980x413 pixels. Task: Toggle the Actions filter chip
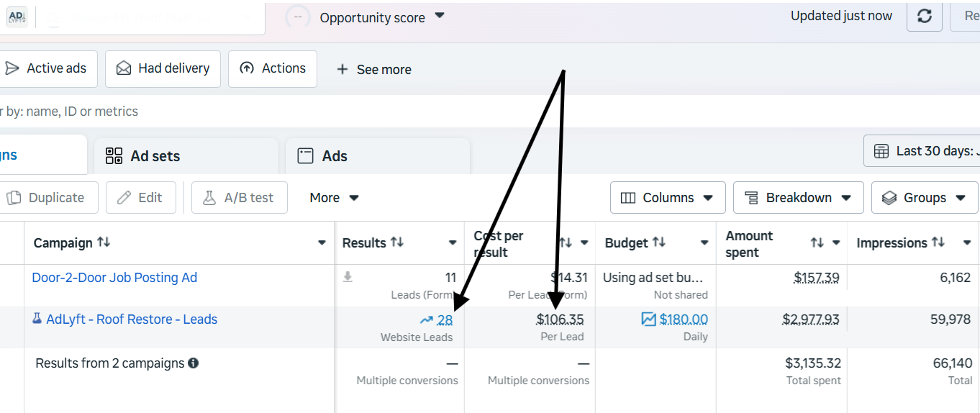[x=273, y=68]
